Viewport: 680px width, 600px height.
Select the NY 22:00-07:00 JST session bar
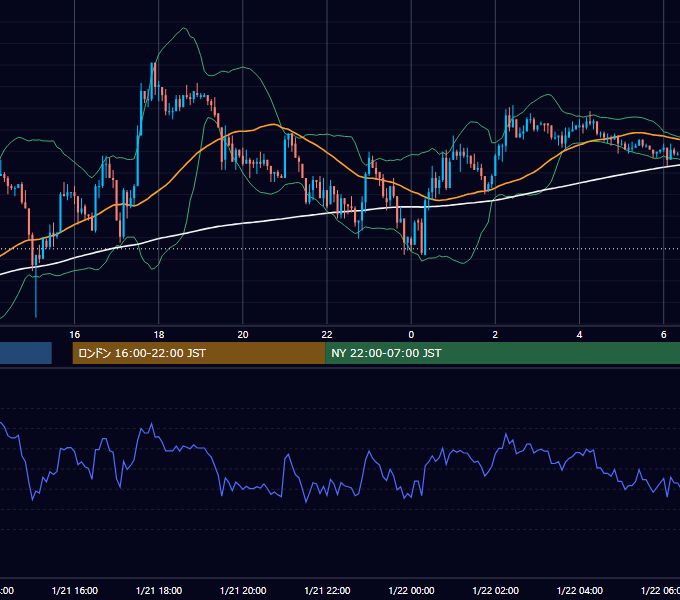pos(503,353)
